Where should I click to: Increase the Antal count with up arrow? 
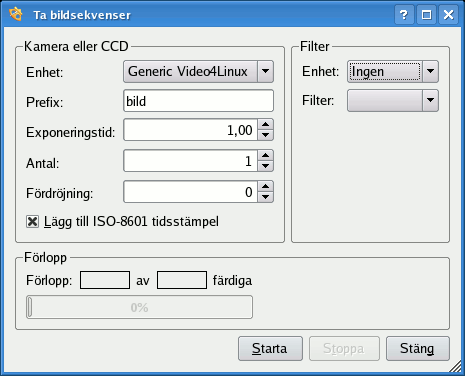[265, 156]
